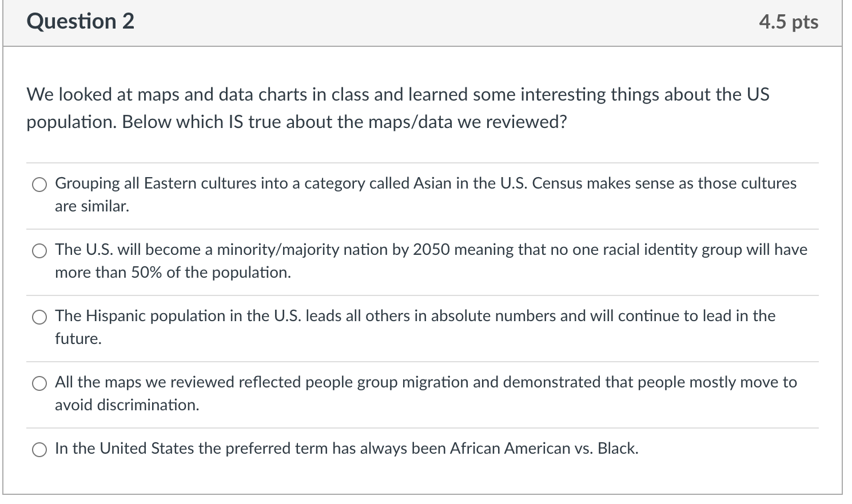Click the phrase 'avoid discrimination'
Image resolution: width=852 pixels, height=504 pixels.
127,405
